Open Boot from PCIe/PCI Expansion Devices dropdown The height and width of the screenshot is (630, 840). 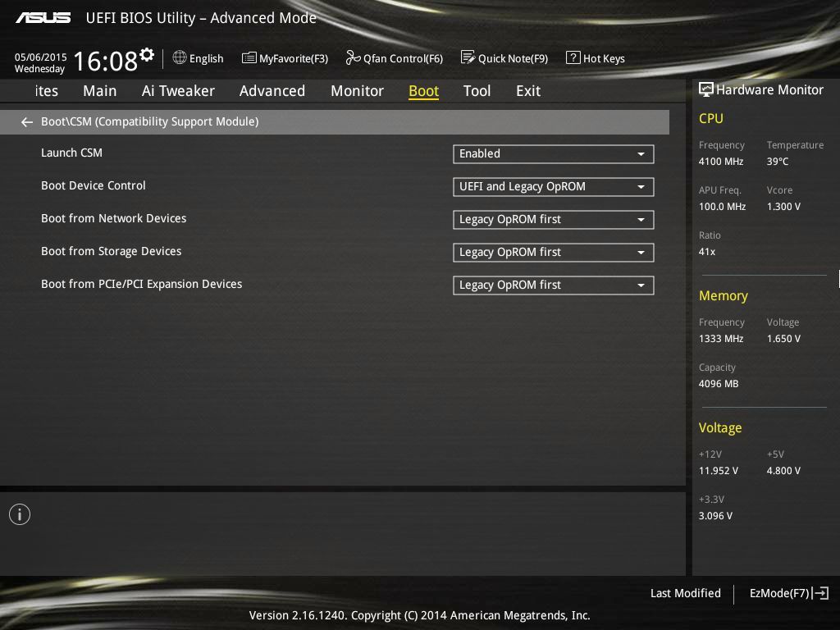554,285
